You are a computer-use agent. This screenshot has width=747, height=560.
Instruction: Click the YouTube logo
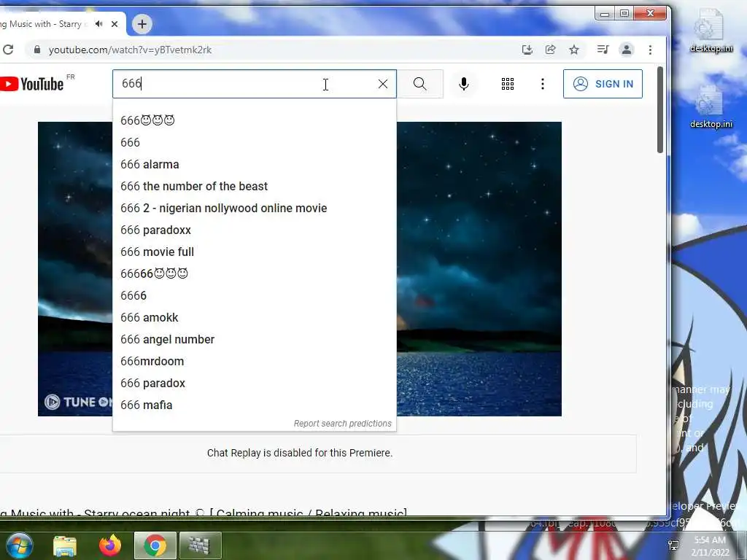point(31,84)
